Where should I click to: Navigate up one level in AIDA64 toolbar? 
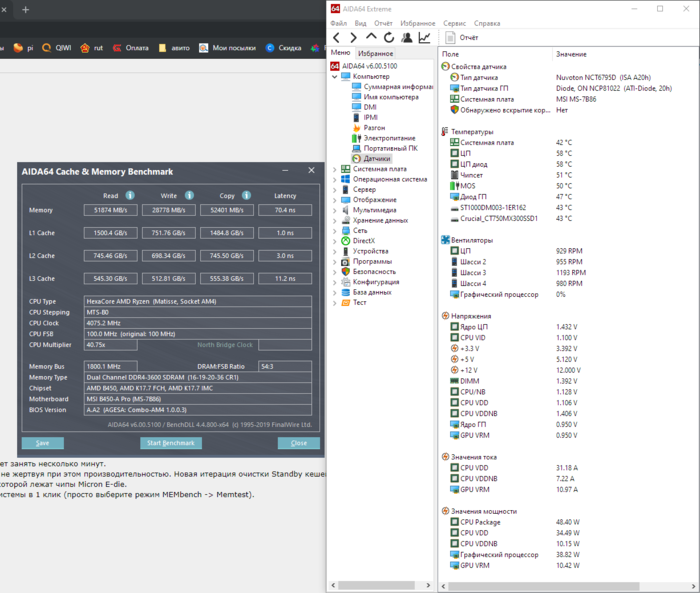tap(371, 37)
